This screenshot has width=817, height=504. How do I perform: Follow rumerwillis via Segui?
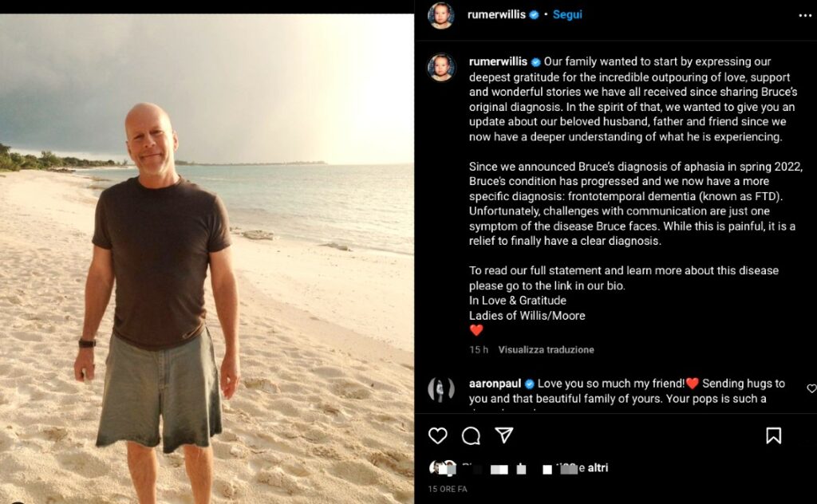[x=567, y=14]
